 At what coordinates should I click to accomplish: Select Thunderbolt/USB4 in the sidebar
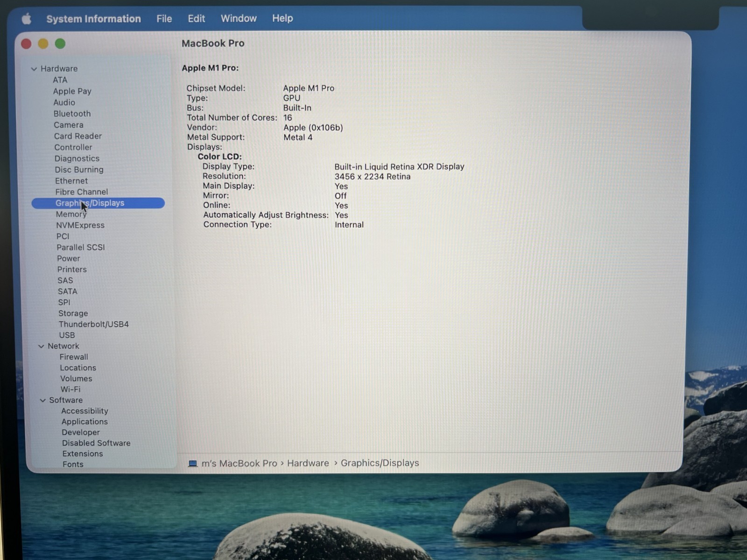tap(94, 324)
